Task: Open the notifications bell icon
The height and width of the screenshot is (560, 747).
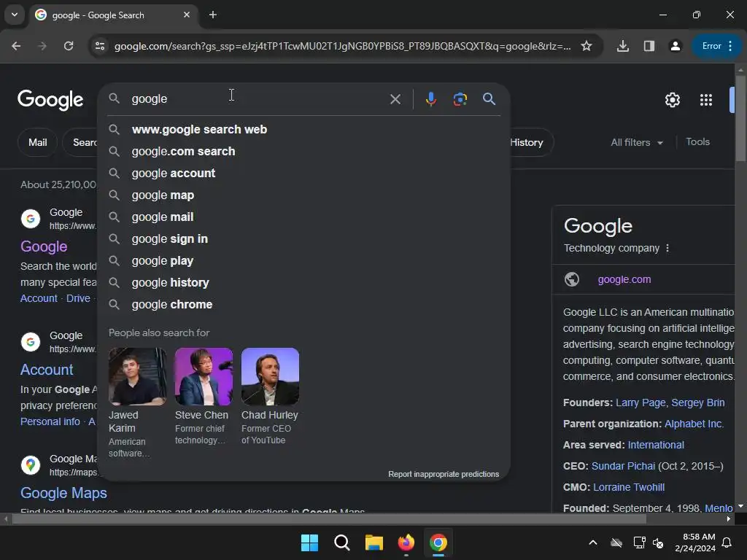Action: pos(727,542)
